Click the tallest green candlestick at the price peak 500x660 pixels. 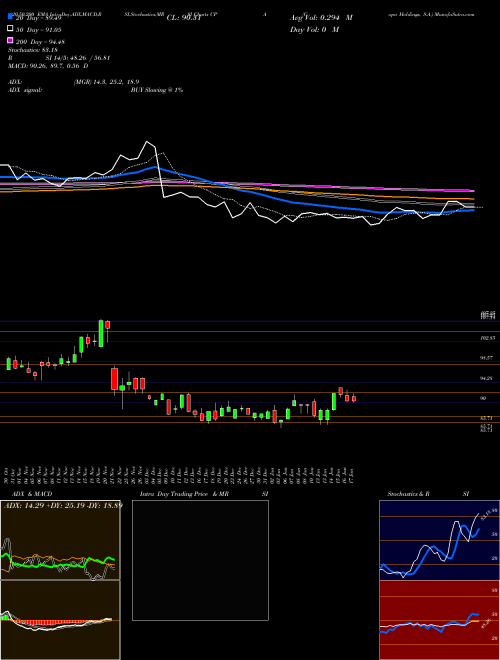101,333
